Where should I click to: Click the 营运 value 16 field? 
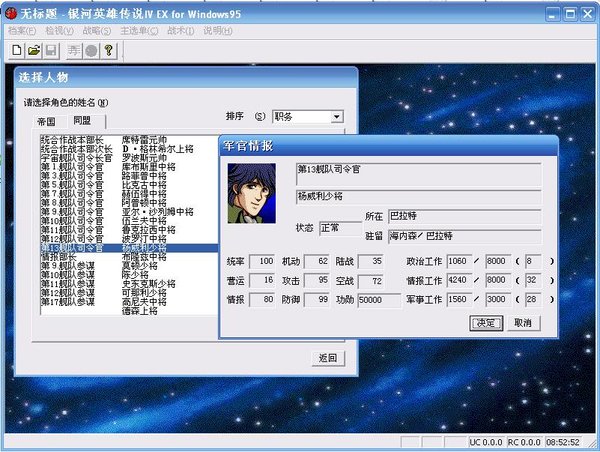[x=262, y=281]
